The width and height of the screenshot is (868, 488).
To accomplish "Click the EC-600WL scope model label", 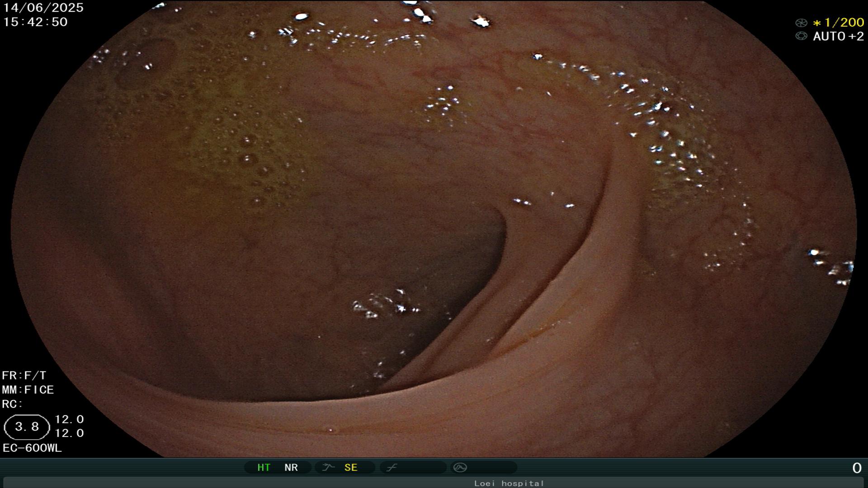I will tap(32, 448).
